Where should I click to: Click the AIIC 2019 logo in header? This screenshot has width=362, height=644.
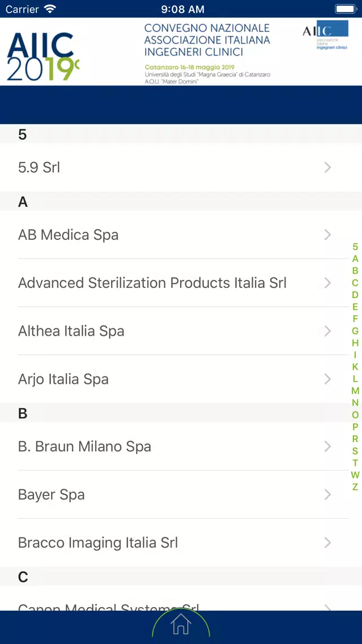pos(42,56)
